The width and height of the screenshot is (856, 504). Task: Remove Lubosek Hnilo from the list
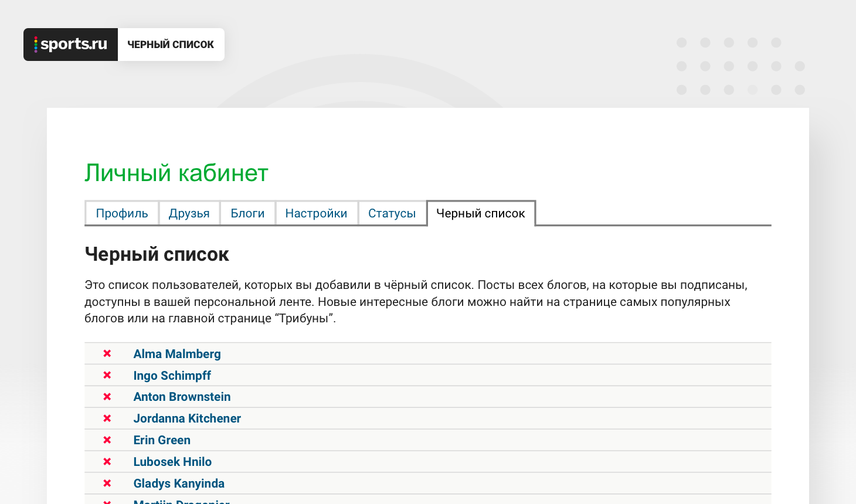[107, 462]
